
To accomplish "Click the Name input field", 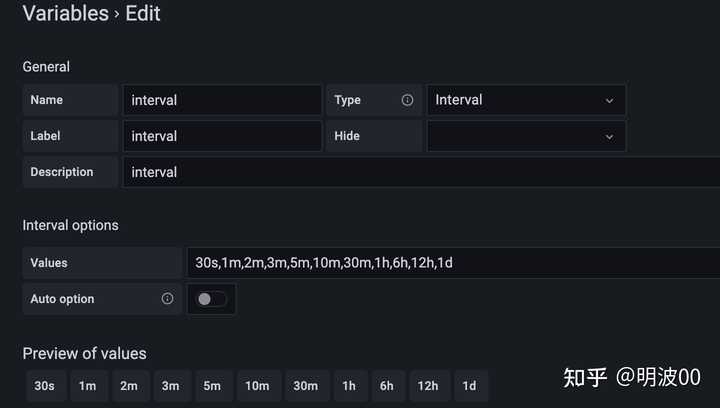I will point(221,100).
